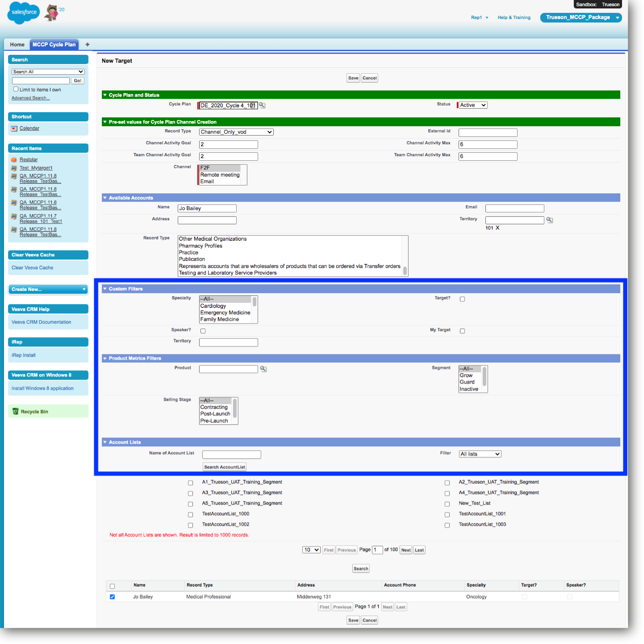Open the Search All dropdown

point(48,72)
